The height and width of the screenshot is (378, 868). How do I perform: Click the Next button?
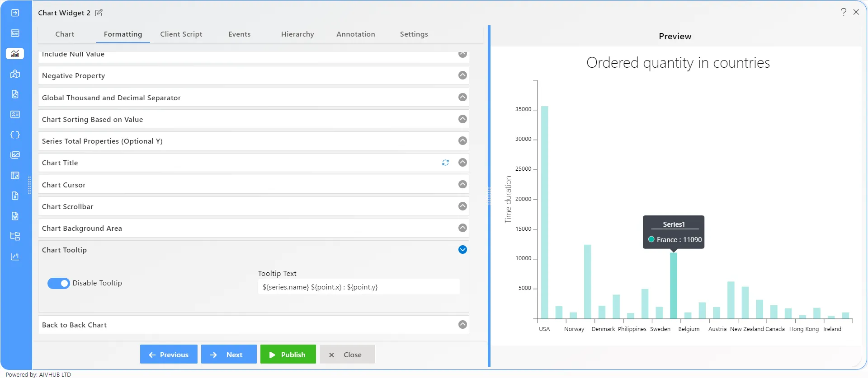click(x=229, y=355)
